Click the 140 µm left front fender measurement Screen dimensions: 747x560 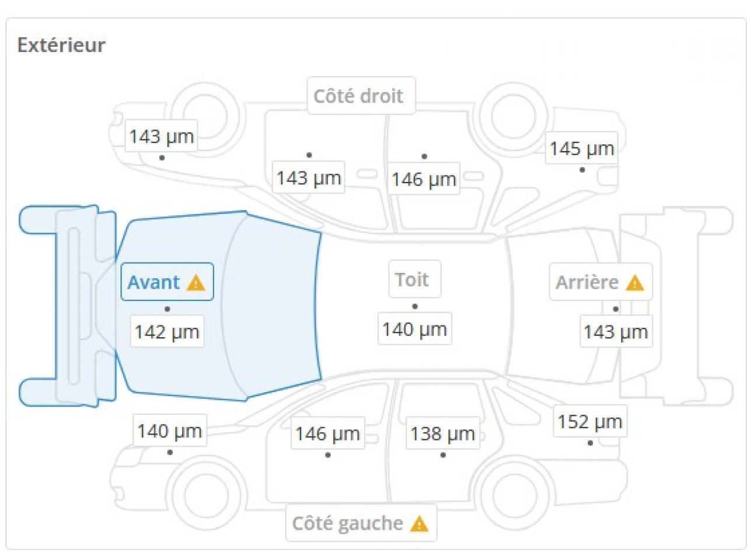point(169,431)
